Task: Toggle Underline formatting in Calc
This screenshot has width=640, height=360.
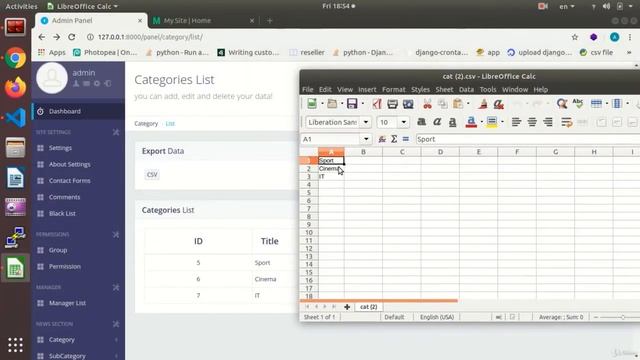Action: click(453, 122)
